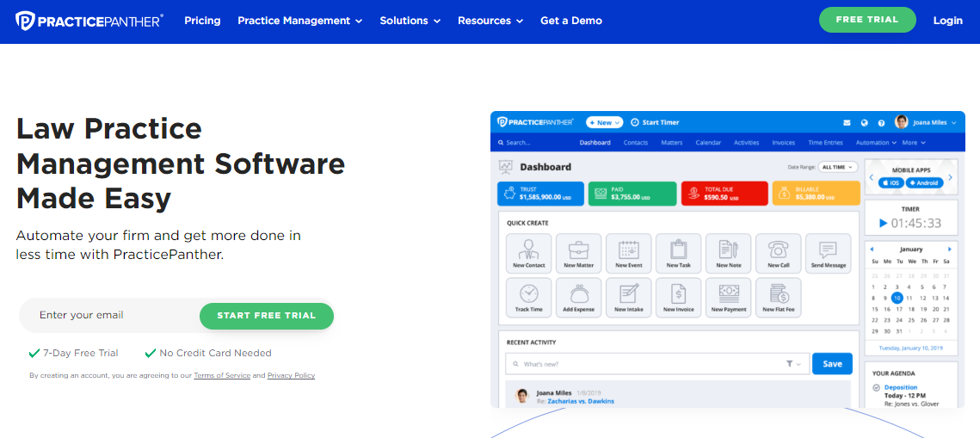Screen dimensions: 980x438
Task: Click the Deposition agenda check circle icon
Action: (x=876, y=387)
